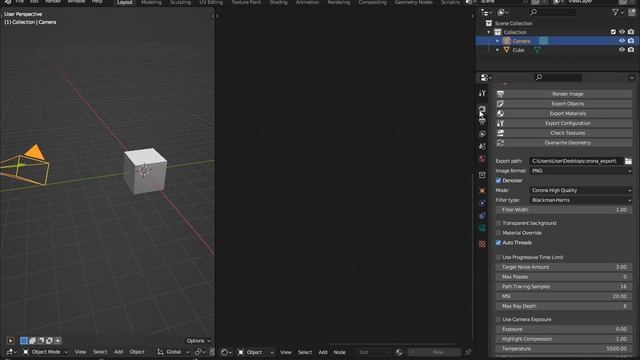Viewport: 640px width, 360px height.
Task: Open the node editor Add menu
Action: click(323, 352)
